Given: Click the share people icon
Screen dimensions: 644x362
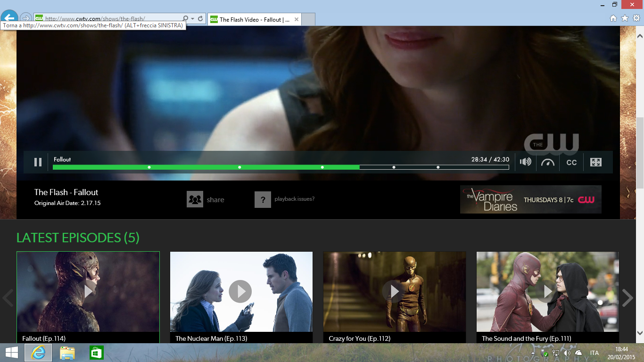Looking at the screenshot, I should pyautogui.click(x=195, y=199).
